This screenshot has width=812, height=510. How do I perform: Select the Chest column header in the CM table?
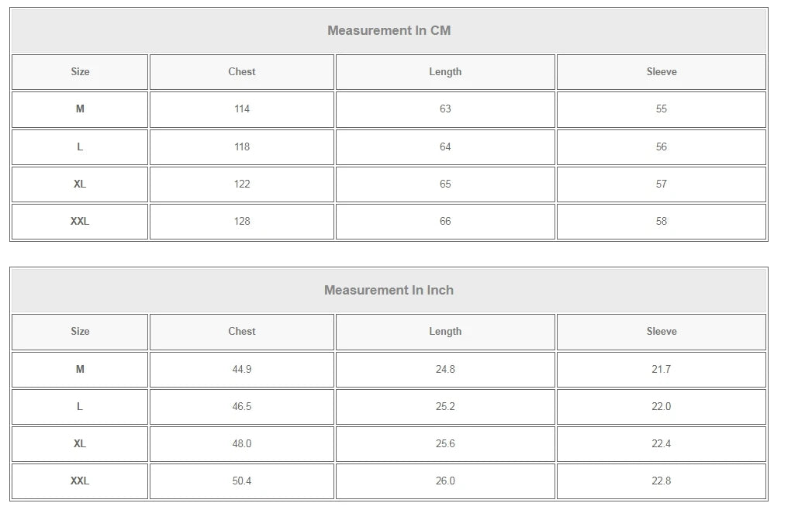(242, 72)
